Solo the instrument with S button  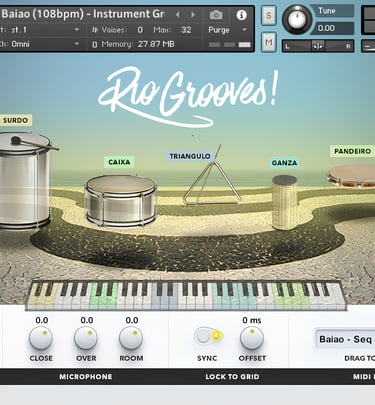(x=269, y=15)
